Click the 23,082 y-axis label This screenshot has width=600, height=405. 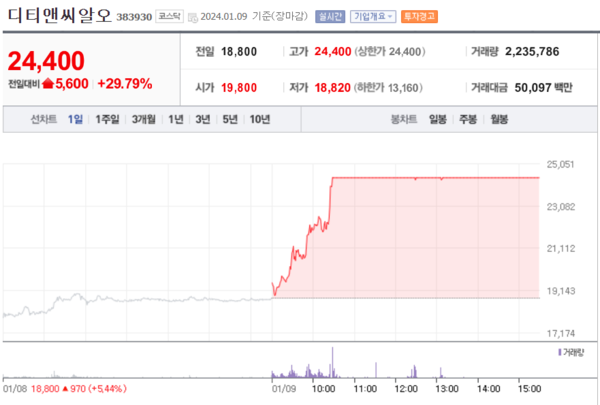pos(561,207)
